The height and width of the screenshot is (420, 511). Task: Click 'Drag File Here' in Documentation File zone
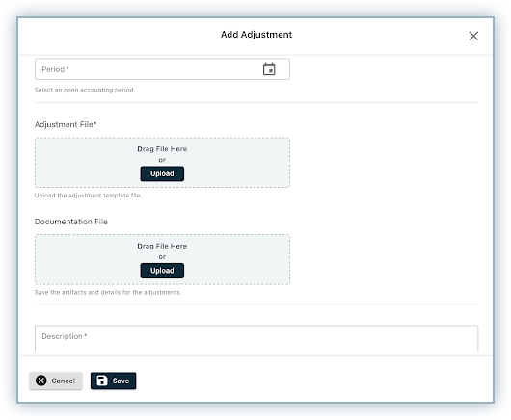(x=162, y=247)
